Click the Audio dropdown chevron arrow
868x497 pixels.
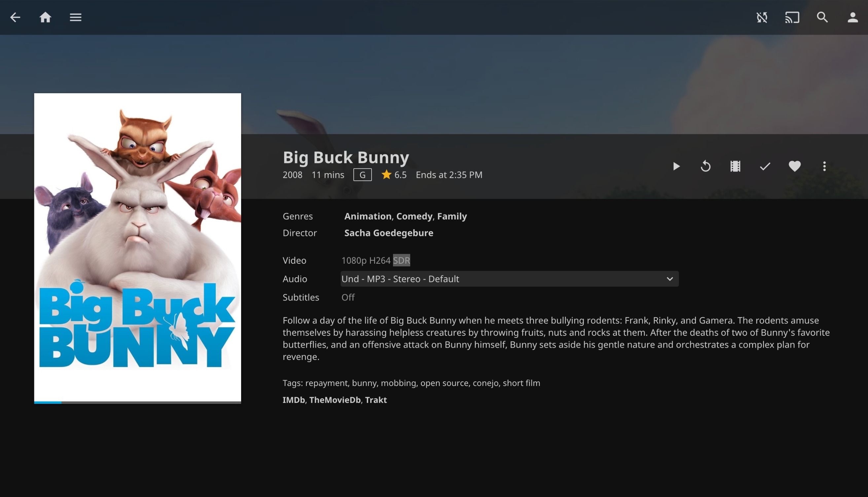click(670, 279)
